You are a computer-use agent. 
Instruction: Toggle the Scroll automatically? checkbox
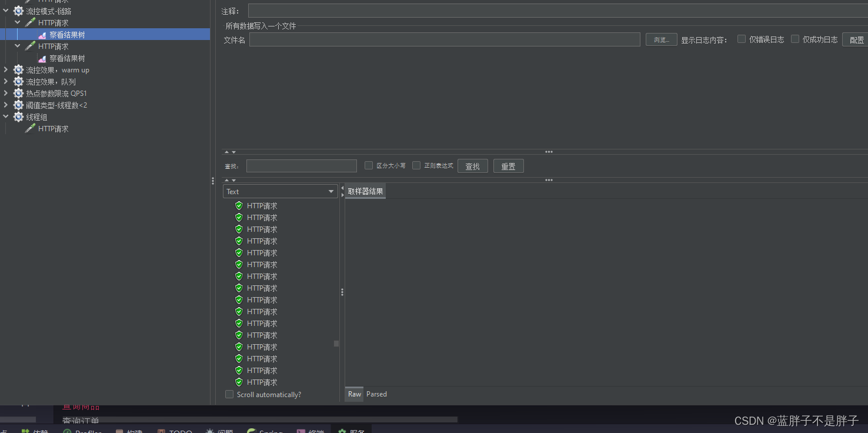tap(229, 394)
